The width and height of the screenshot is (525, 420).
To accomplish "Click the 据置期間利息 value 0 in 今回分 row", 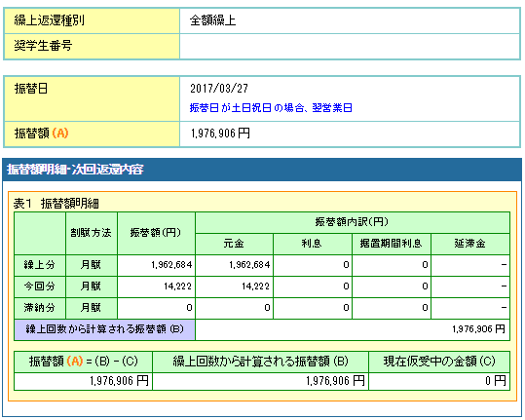I will pos(425,286).
